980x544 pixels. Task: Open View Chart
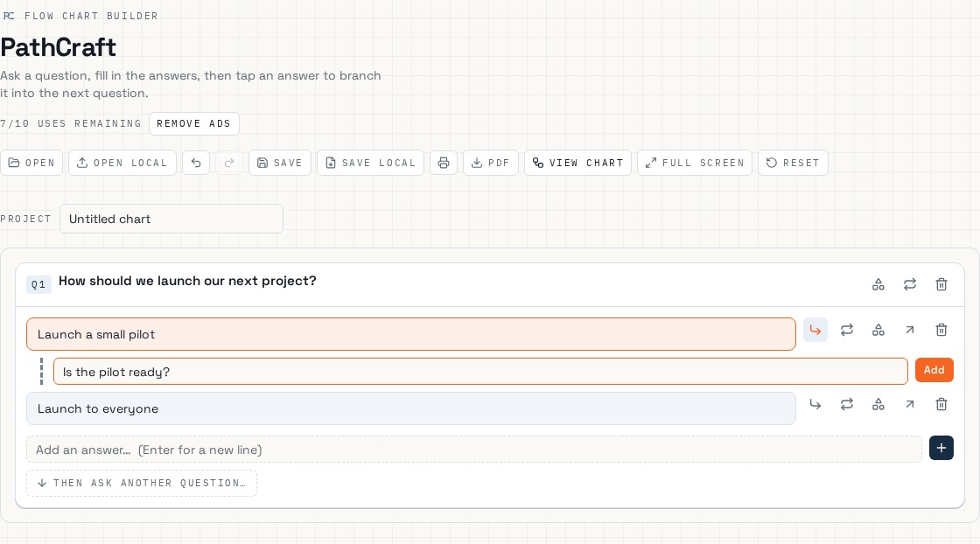(578, 163)
